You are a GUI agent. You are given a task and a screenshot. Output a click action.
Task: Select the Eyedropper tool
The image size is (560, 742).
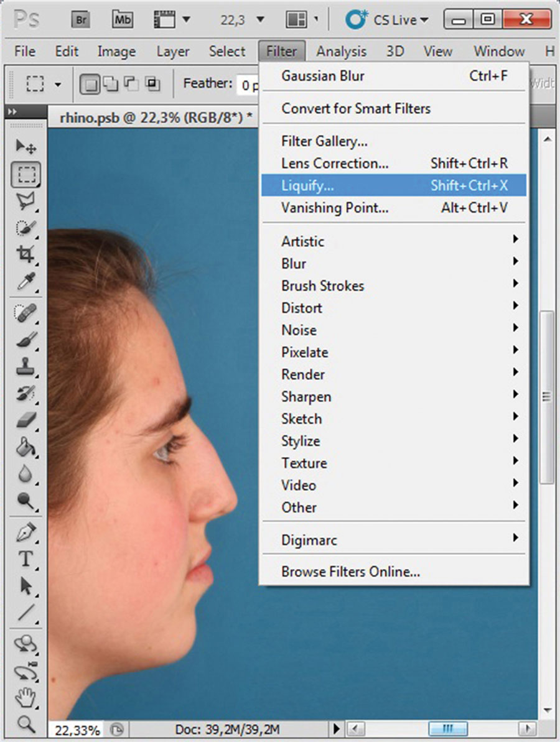pos(26,281)
